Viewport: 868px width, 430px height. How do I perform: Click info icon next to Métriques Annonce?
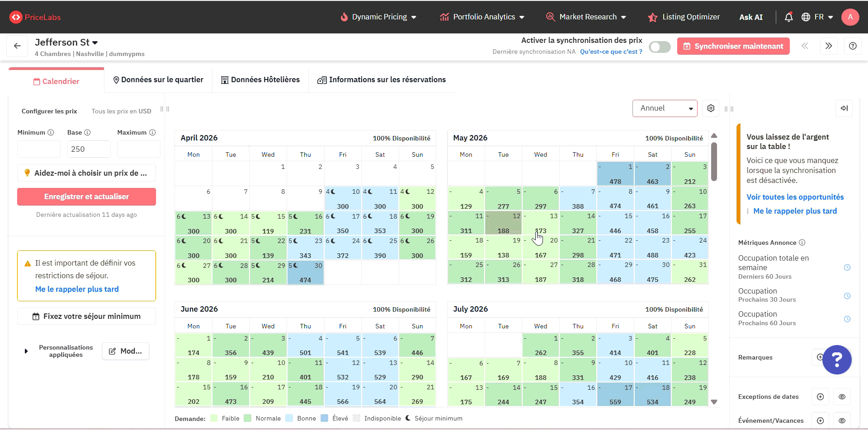(802, 243)
